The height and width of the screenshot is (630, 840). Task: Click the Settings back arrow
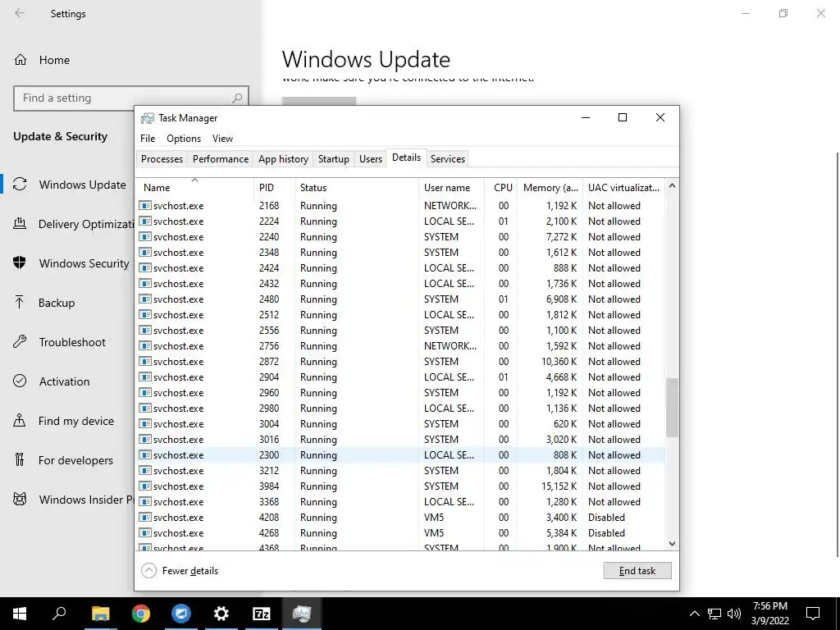(x=20, y=13)
